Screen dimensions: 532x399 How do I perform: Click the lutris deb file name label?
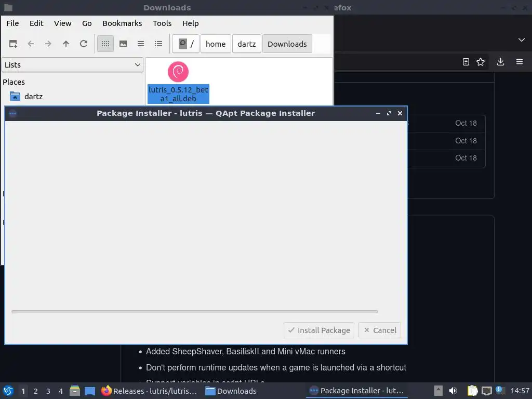[x=179, y=94]
